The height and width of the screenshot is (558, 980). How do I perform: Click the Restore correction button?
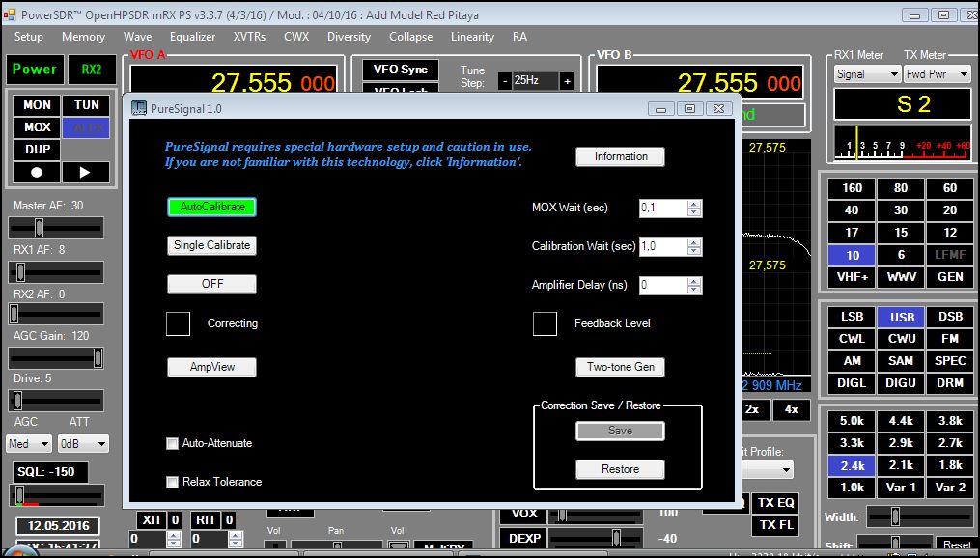click(x=620, y=469)
